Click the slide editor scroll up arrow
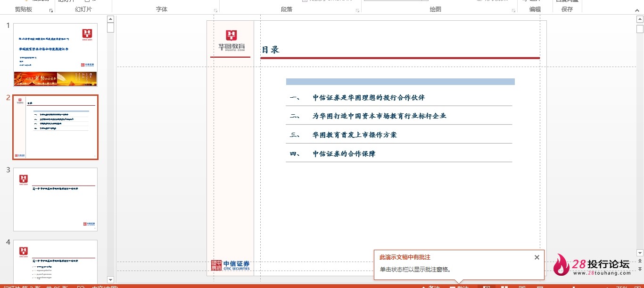Image resolution: width=644 pixels, height=288 pixels. tap(640, 19)
